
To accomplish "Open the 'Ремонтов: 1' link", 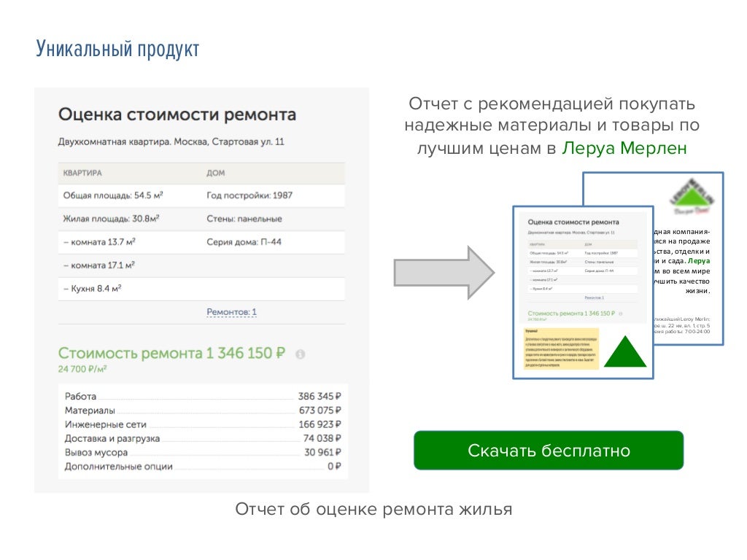I will coord(231,312).
